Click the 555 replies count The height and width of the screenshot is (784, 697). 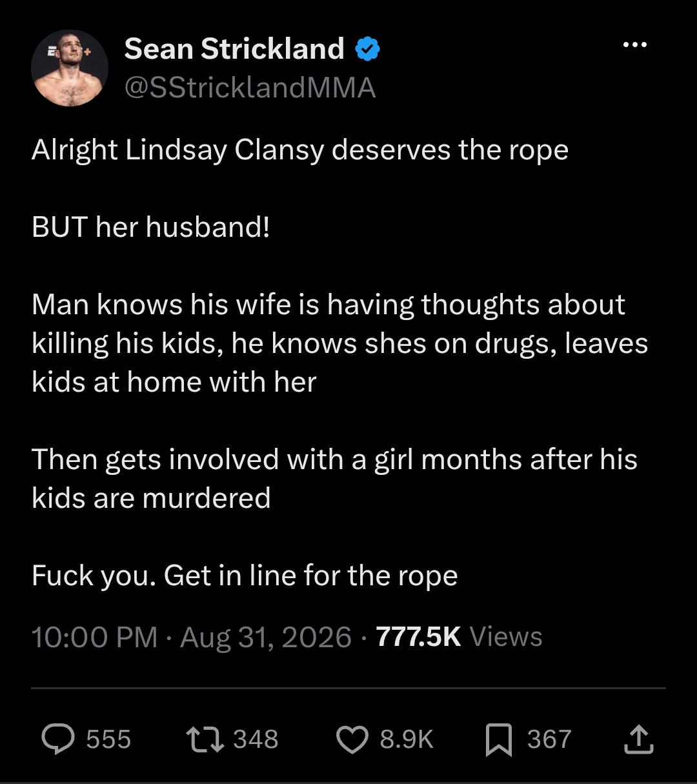click(x=108, y=739)
